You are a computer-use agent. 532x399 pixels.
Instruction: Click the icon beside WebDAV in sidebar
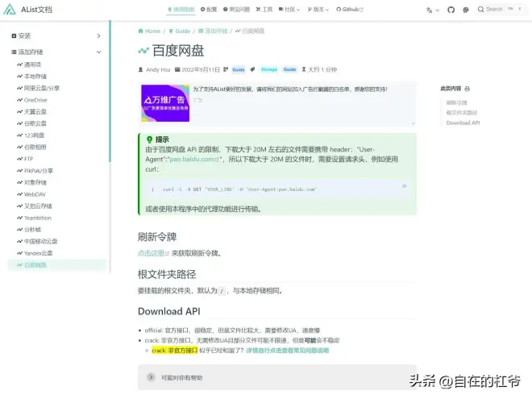click(x=19, y=194)
